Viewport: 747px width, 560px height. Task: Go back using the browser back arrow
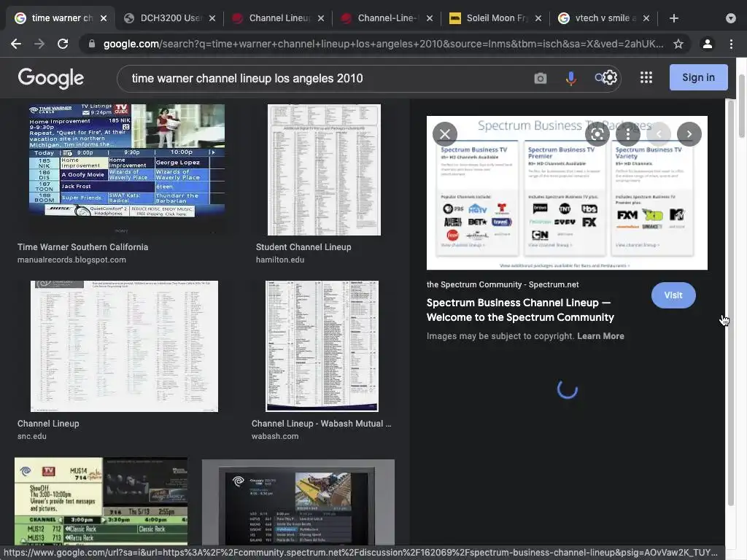point(16,44)
